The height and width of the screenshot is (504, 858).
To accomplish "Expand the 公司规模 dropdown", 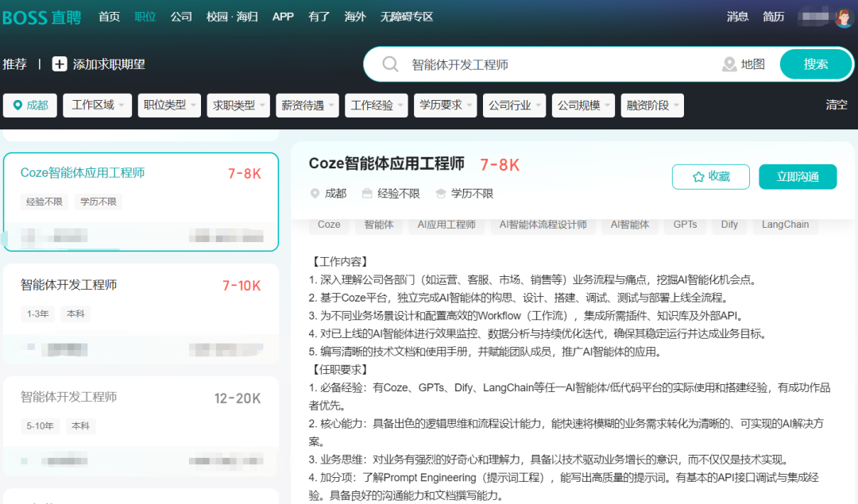I will pos(583,105).
